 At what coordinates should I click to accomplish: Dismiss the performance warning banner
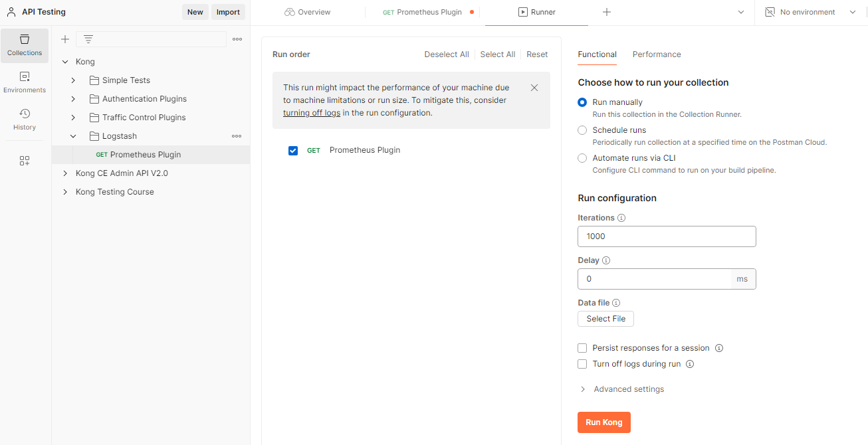pyautogui.click(x=534, y=88)
